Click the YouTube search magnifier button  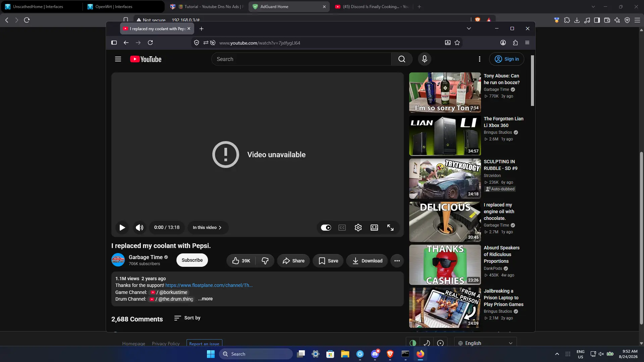402,59
